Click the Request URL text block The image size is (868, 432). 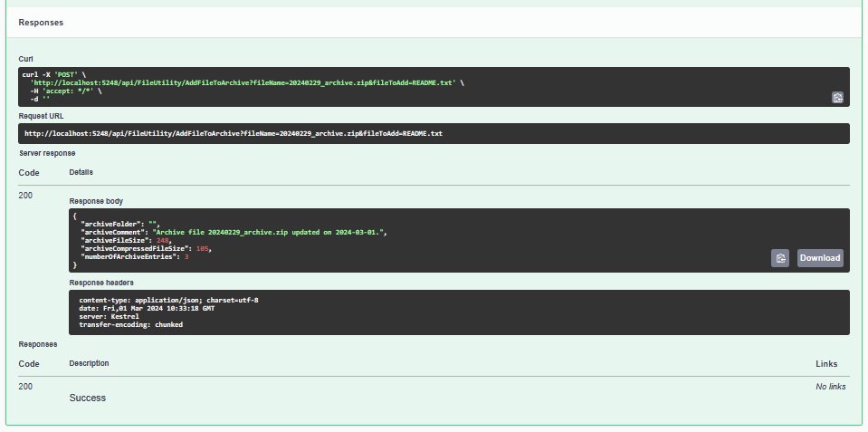pyautogui.click(x=234, y=134)
